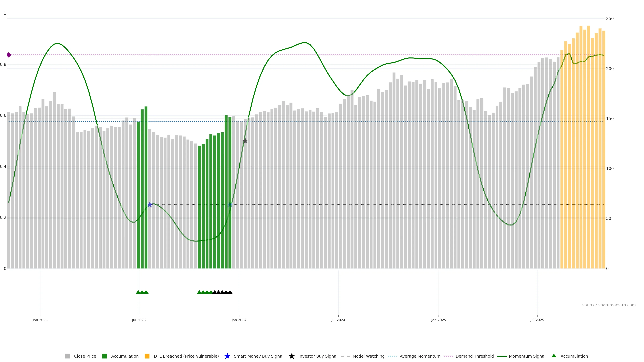Click the tallest green accumulation bar

[x=146, y=187]
